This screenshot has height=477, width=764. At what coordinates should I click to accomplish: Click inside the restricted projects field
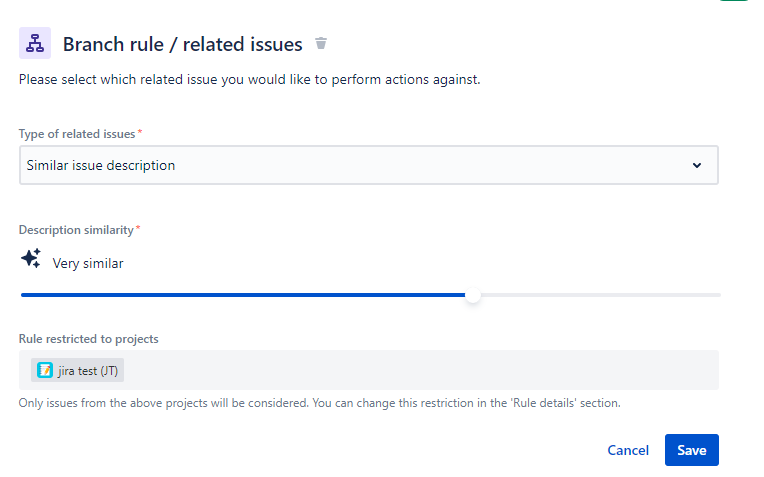[420, 370]
